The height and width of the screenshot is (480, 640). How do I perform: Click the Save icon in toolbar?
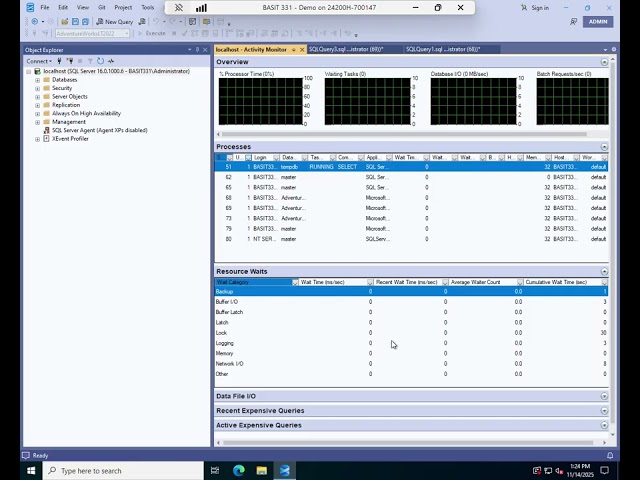pyautogui.click(x=75, y=22)
